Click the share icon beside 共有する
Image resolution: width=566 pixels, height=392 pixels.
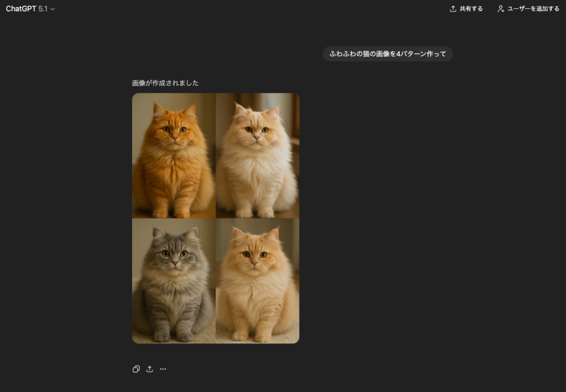coord(452,9)
